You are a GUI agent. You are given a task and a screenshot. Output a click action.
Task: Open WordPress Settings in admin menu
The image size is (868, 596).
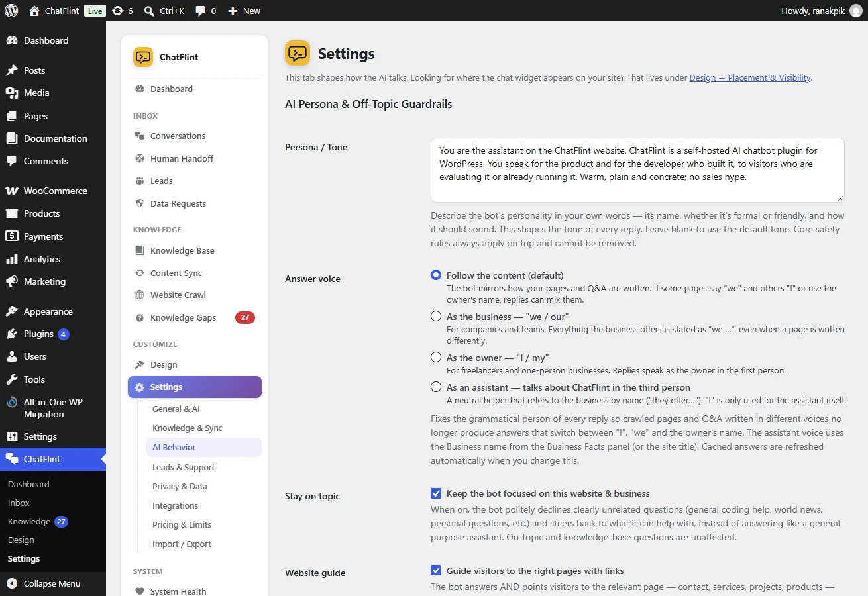point(53,436)
